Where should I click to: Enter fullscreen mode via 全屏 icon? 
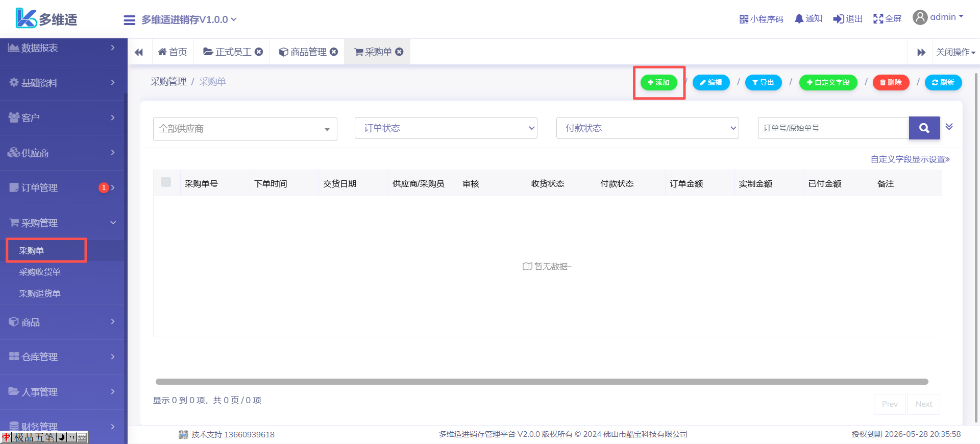coord(878,19)
